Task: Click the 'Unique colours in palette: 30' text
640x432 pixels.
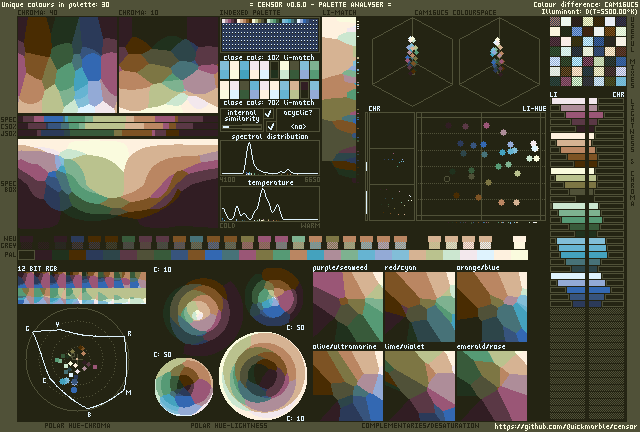Action: [x=56, y=4]
